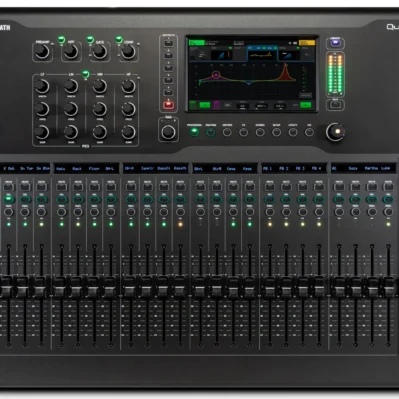This screenshot has height=399, width=399.
Task: Click the PEQ LF gain knob
Action: point(42,132)
